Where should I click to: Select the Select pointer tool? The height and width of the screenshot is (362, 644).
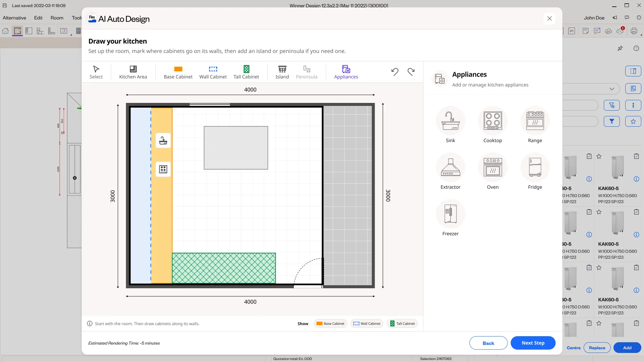[96, 72]
